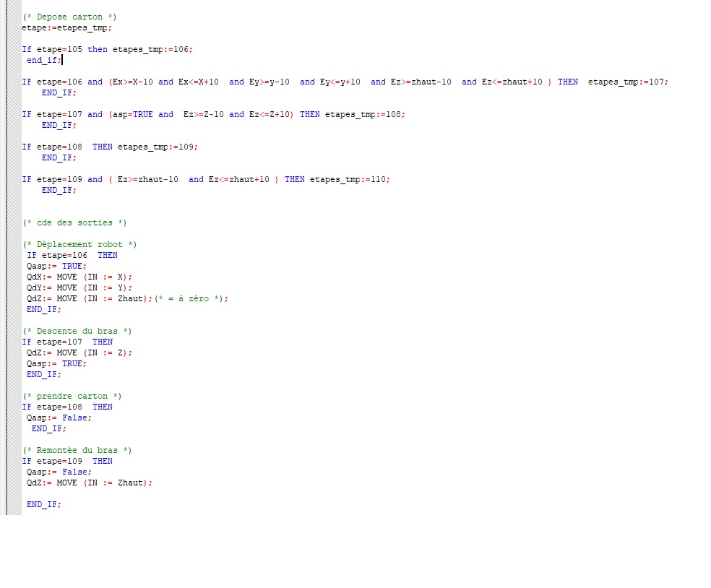The height and width of the screenshot is (588, 711).
Task: Click the "(* prendre carton *)" comment
Action: [x=72, y=396]
